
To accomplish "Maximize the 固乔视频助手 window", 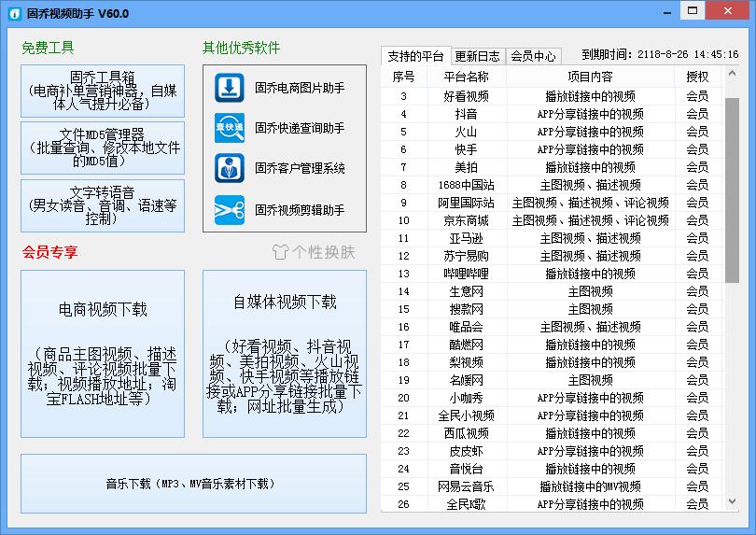I will pos(693,10).
